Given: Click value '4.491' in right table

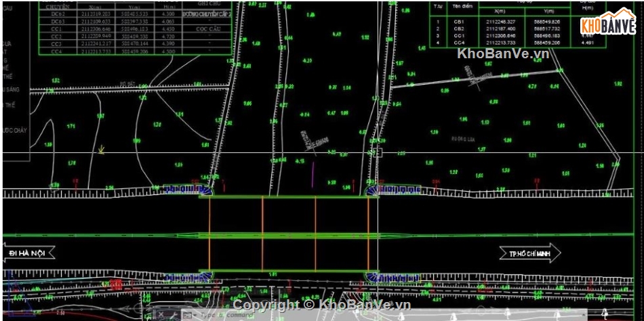Looking at the screenshot, I should (588, 42).
